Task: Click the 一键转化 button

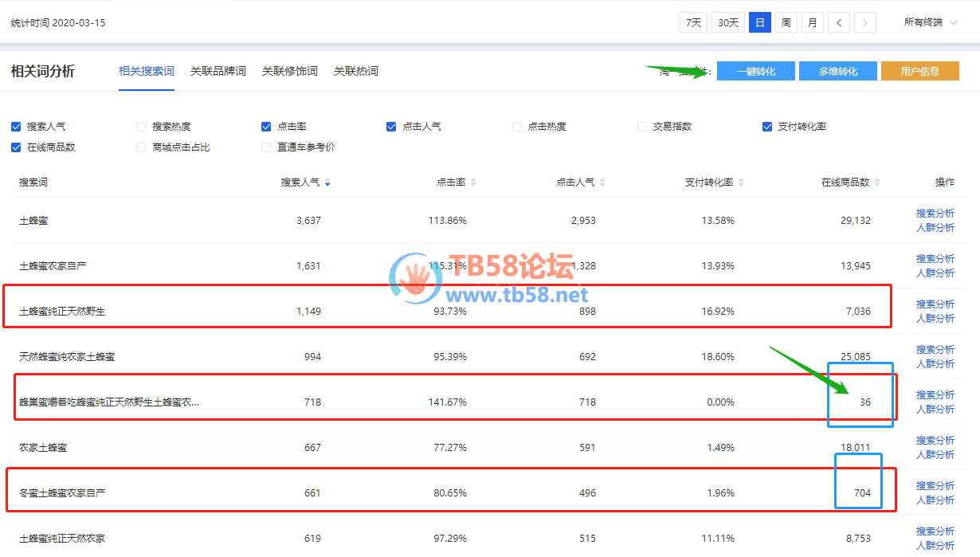Action: pos(755,71)
